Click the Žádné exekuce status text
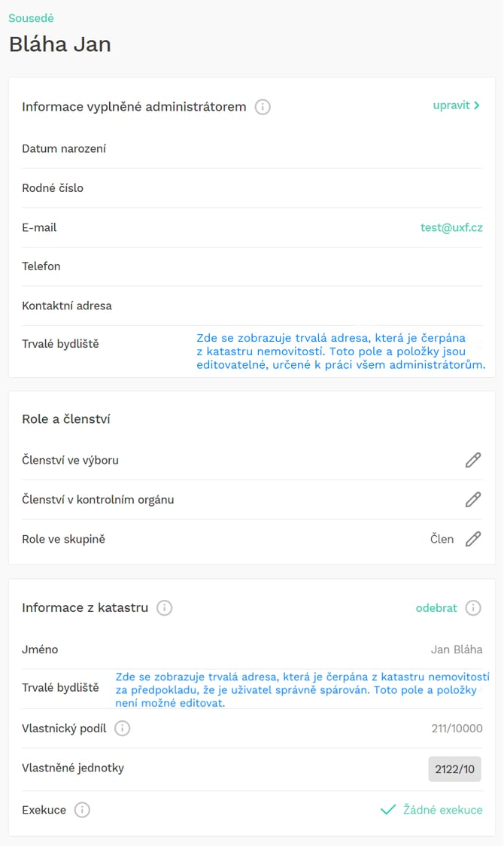Image resolution: width=504 pixels, height=846 pixels. coord(443,810)
